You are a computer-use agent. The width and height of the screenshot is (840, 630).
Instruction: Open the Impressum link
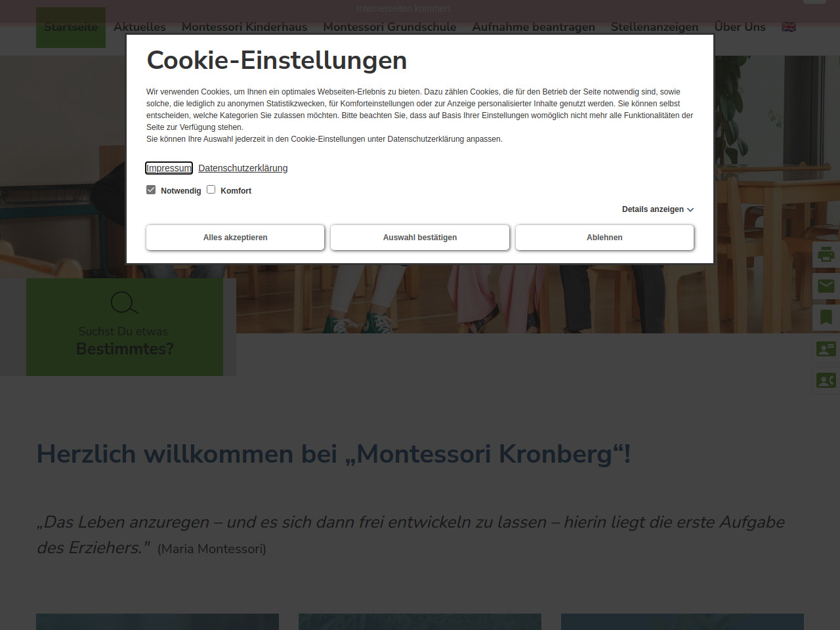(x=169, y=168)
